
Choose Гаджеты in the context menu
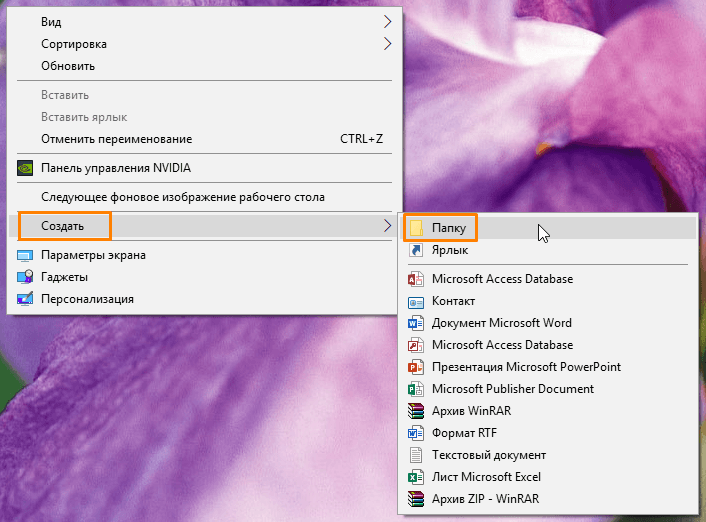204,277
